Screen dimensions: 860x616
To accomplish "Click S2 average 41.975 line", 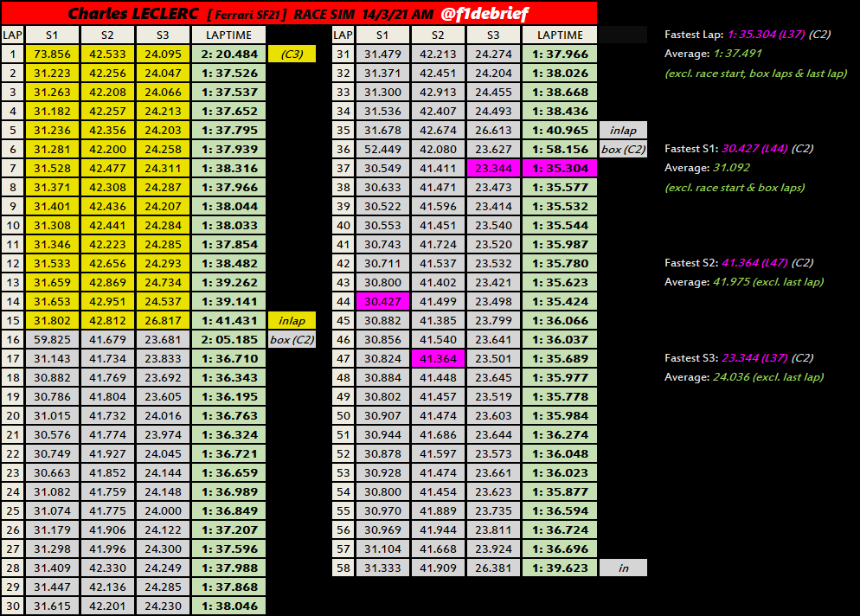I will coord(744,281).
